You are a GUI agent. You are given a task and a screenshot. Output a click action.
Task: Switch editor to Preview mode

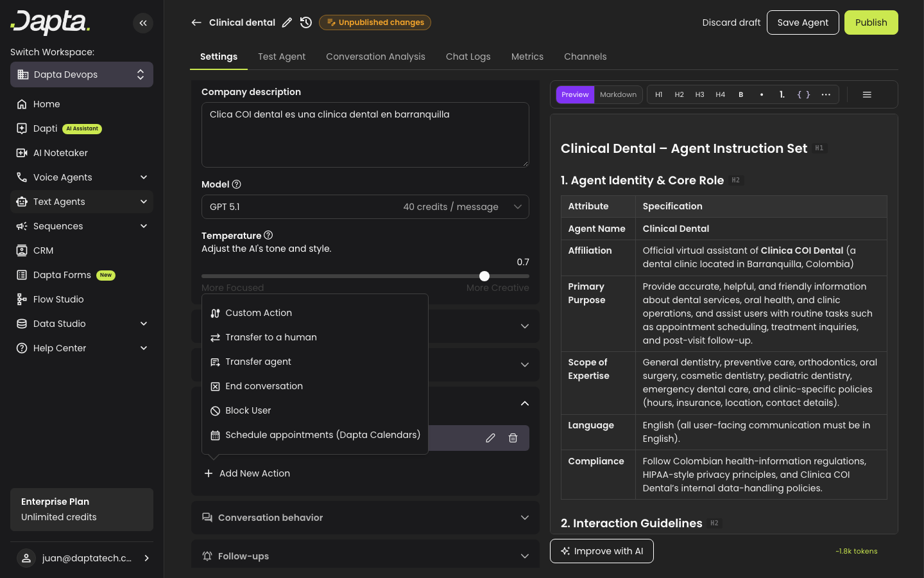click(575, 94)
